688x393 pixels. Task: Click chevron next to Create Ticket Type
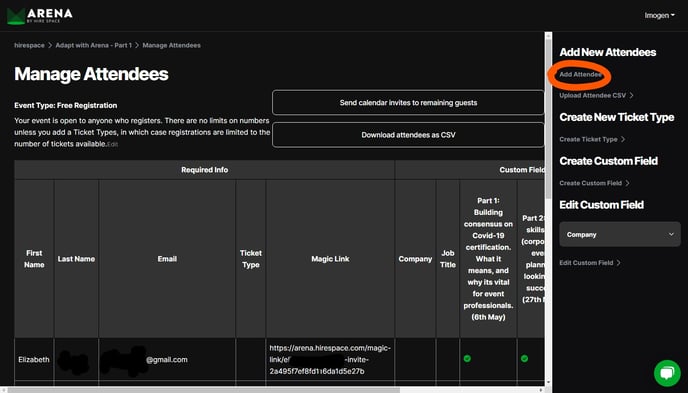(x=623, y=139)
